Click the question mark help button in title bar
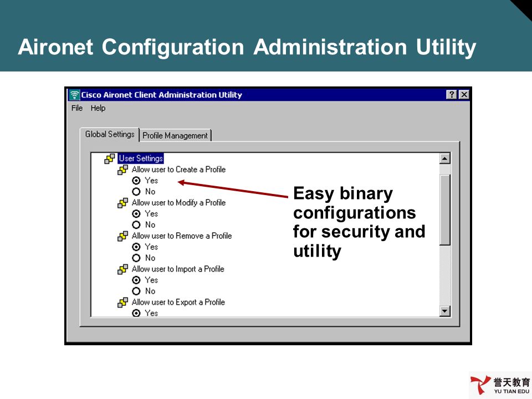Viewport: 532px width, 399px height. 452,95
